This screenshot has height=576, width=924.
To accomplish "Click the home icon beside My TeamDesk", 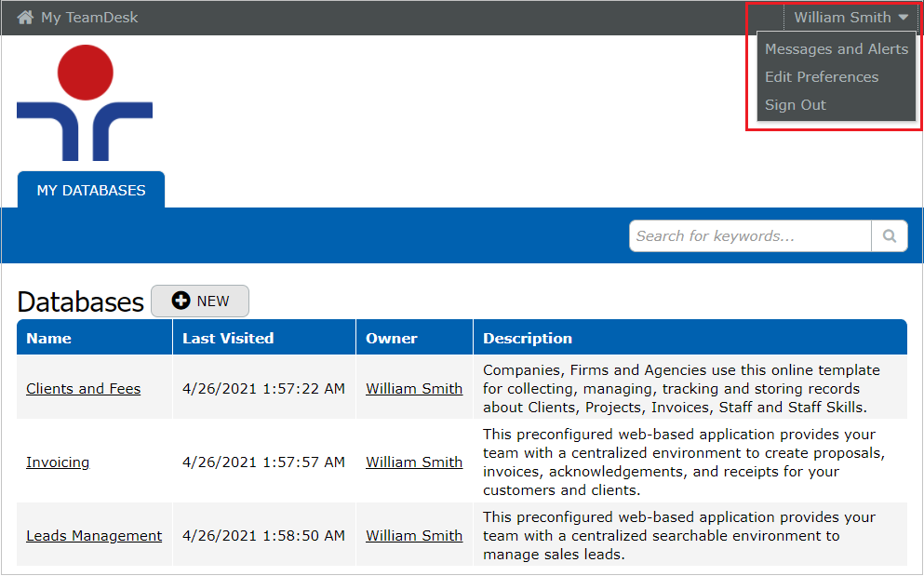I will pos(25,18).
